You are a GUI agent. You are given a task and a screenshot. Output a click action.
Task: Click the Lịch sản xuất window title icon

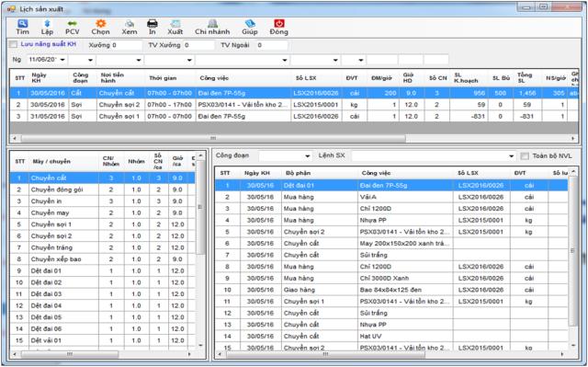(11, 8)
